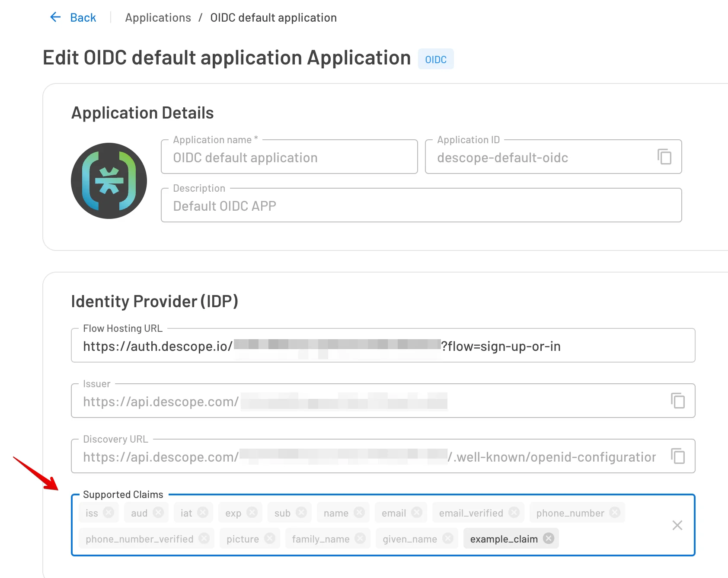The height and width of the screenshot is (578, 728).
Task: Click the back arrow icon
Action: pyautogui.click(x=54, y=17)
